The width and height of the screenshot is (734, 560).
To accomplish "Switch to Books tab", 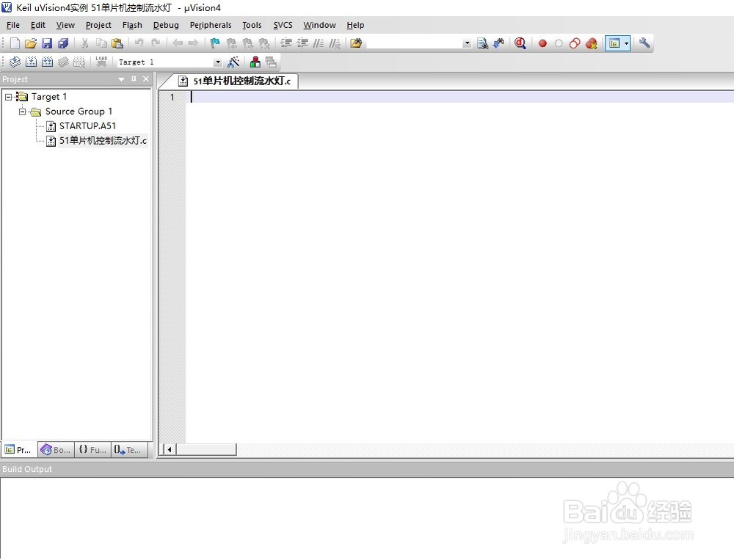I will pyautogui.click(x=56, y=450).
